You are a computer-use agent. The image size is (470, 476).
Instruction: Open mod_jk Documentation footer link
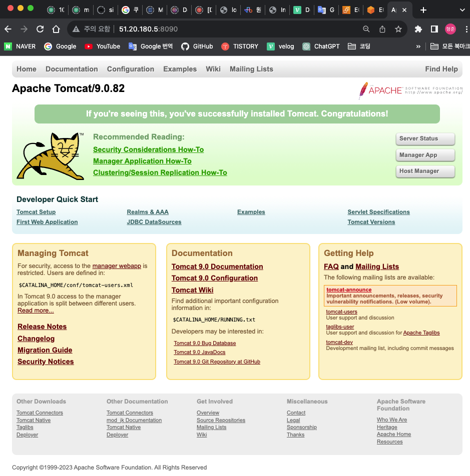click(x=134, y=420)
